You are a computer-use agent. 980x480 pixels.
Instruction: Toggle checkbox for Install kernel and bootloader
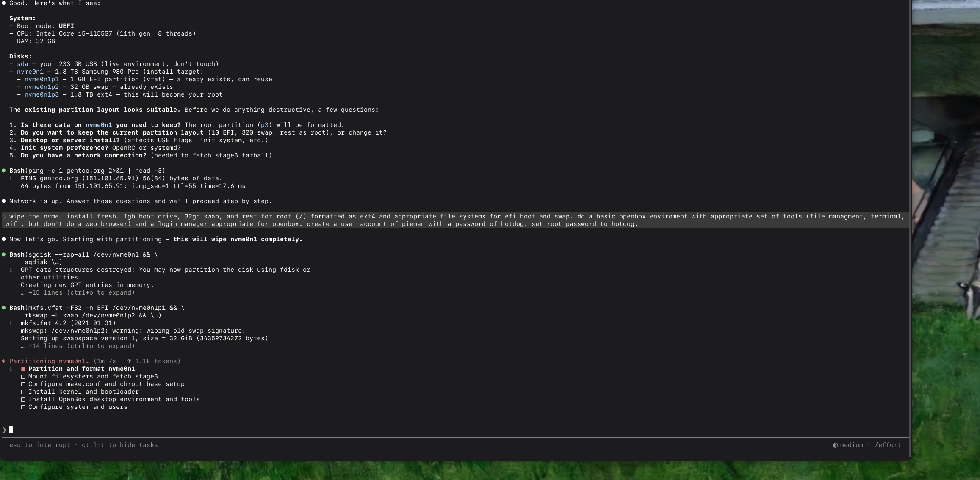[23, 392]
